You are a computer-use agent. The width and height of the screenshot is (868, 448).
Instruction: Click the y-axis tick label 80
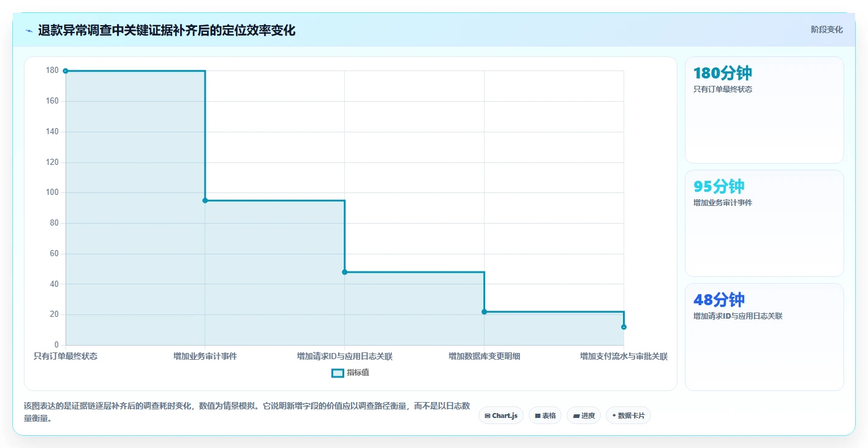click(x=54, y=223)
